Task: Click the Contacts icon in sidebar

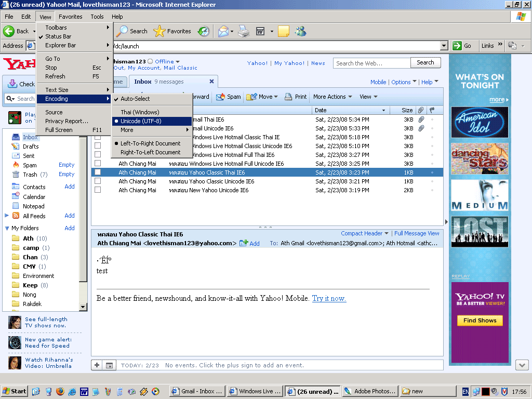Action: (x=16, y=187)
